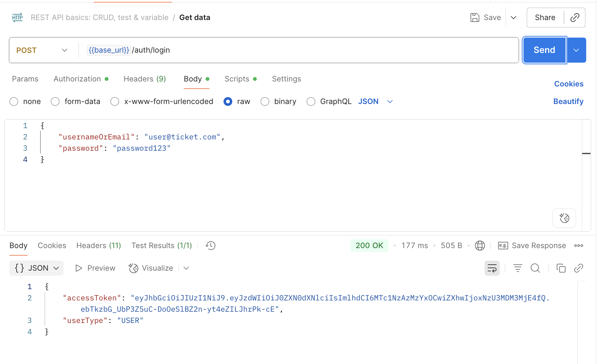Open the Test Results response tab
Screen dimensions: 600x364
(161, 246)
